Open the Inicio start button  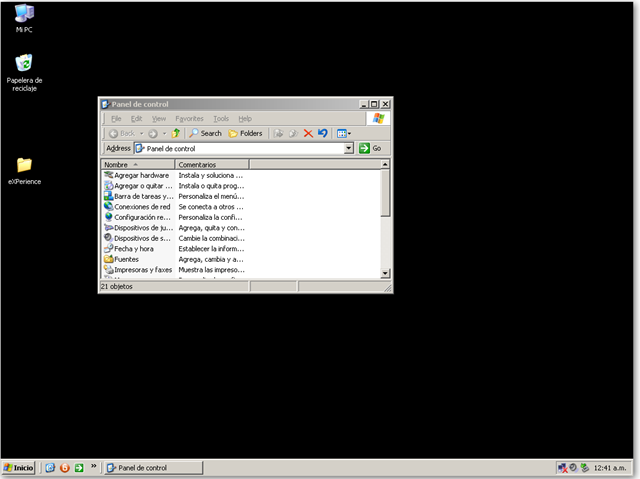coord(19,468)
